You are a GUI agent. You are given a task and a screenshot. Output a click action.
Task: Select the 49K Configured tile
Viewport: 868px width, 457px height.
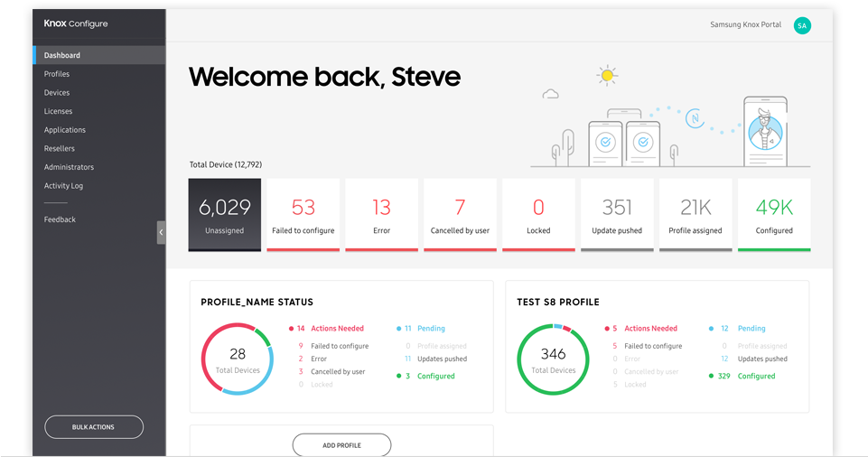[774, 214]
